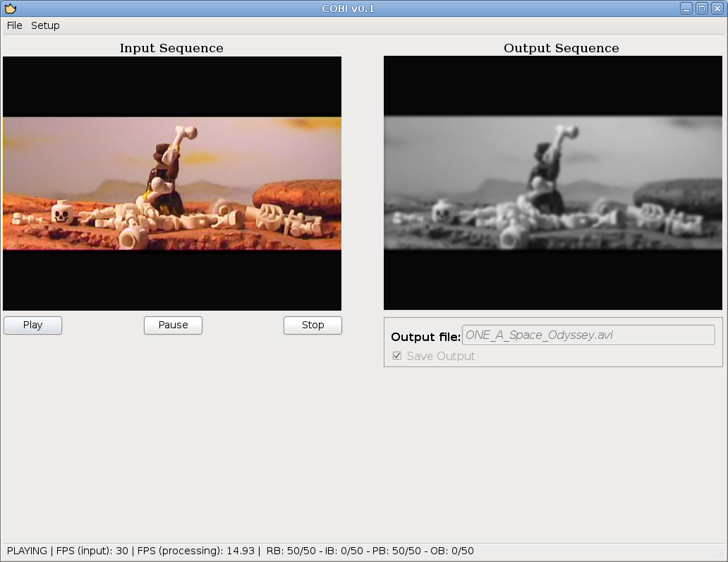
Task: Click 'FPS (processing): 14.93' status text
Action: coord(196,551)
